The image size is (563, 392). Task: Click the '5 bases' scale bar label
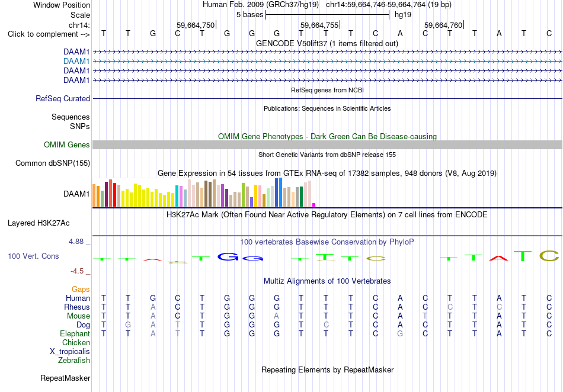(249, 15)
